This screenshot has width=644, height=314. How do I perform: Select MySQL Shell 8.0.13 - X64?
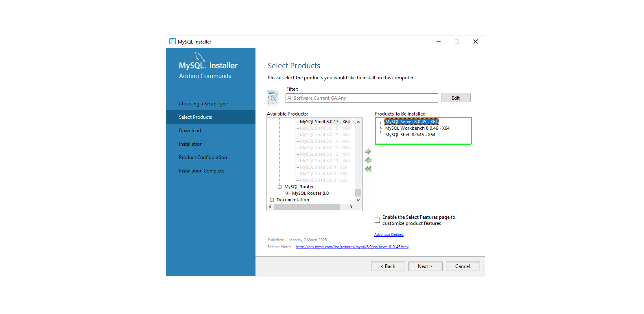[325, 148]
